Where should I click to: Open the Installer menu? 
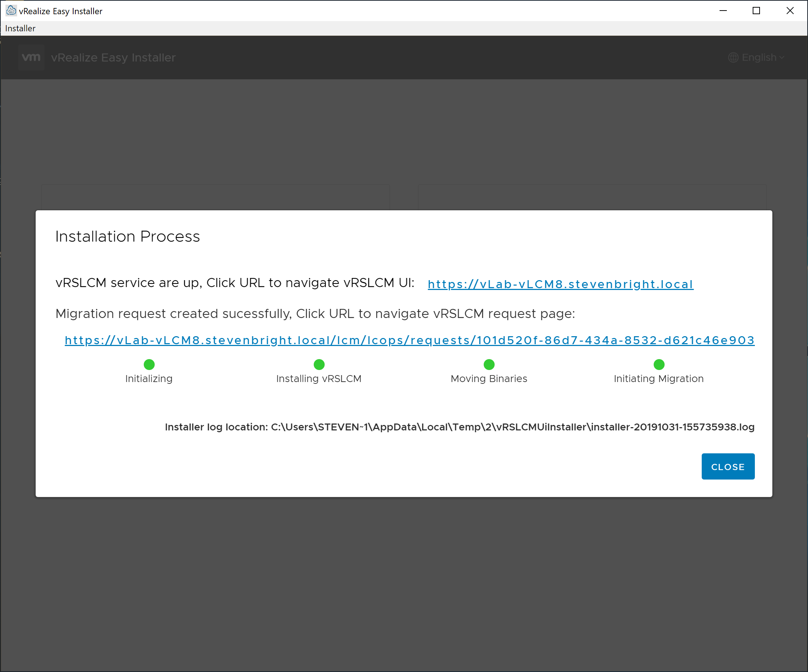point(20,28)
